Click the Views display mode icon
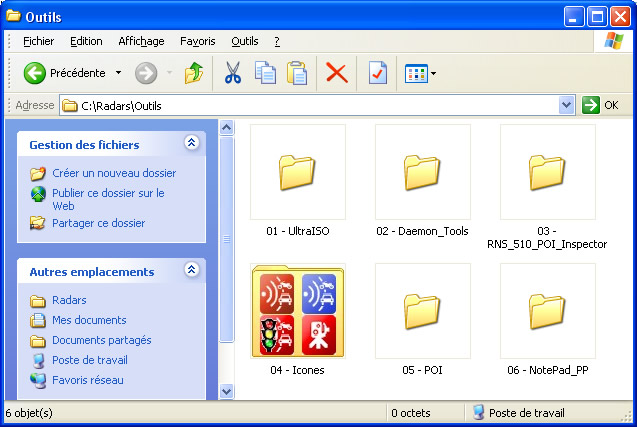 tap(416, 74)
